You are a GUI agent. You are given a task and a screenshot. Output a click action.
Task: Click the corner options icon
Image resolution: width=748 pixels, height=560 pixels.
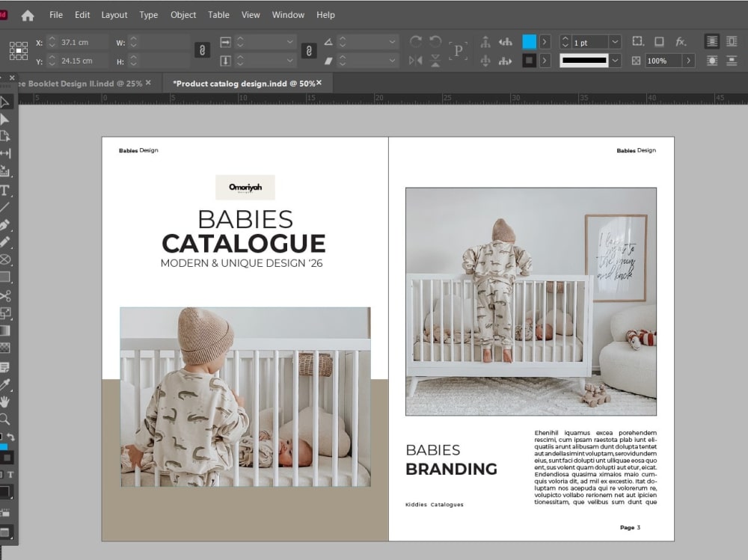[637, 42]
